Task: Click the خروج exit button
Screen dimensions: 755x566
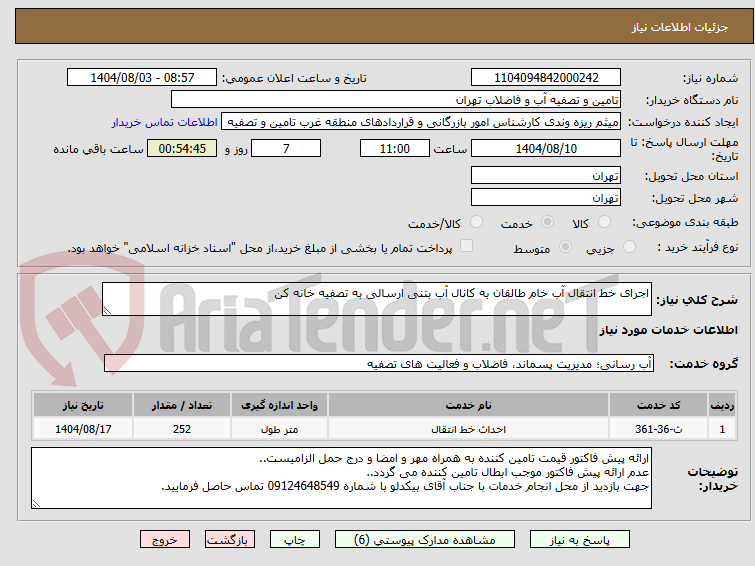Action: (165, 540)
